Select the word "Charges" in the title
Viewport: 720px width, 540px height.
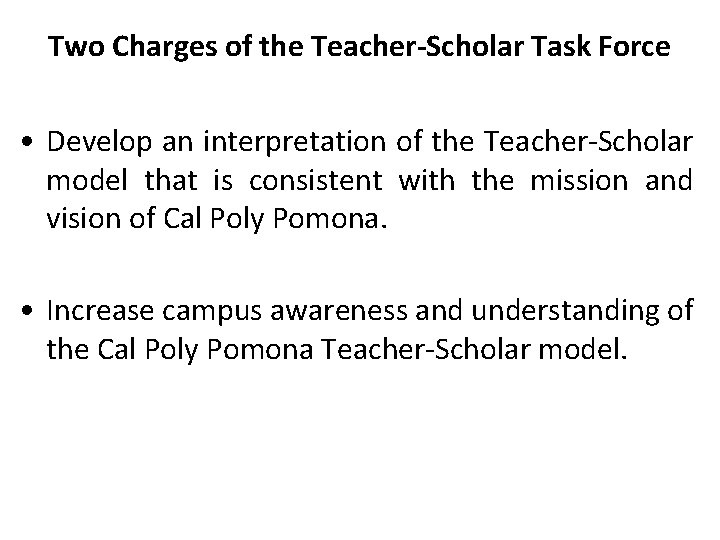164,47
